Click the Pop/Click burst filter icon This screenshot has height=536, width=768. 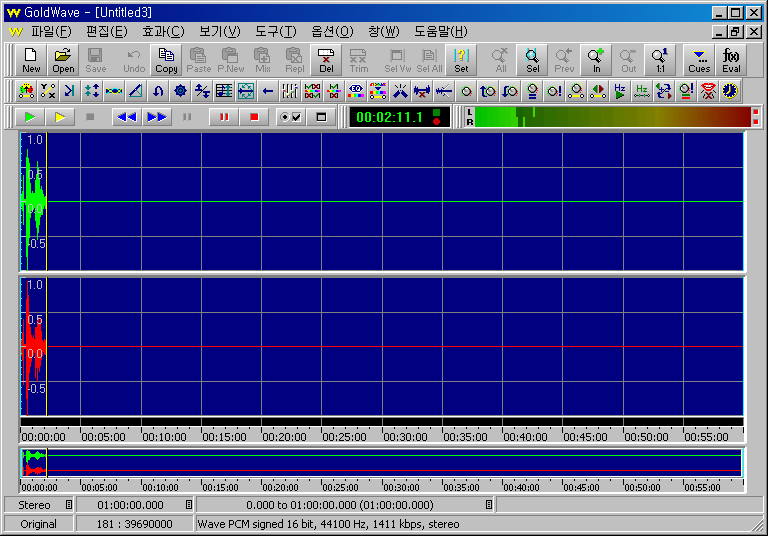[x=400, y=91]
